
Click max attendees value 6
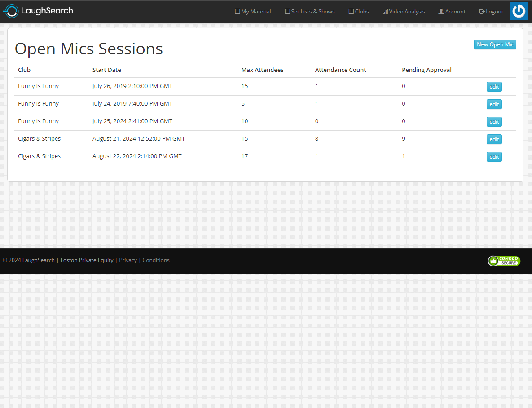(x=243, y=104)
